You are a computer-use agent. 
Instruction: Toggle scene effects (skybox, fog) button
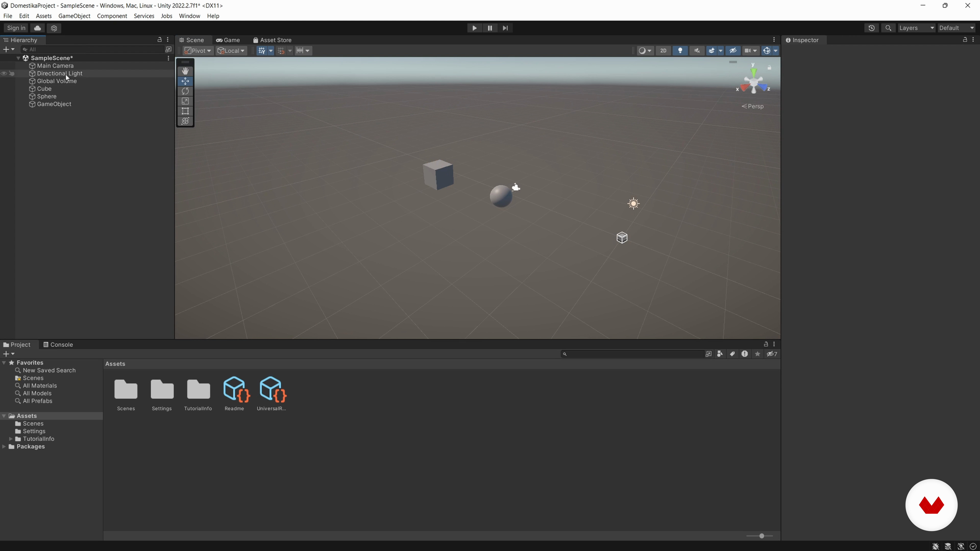click(x=712, y=51)
